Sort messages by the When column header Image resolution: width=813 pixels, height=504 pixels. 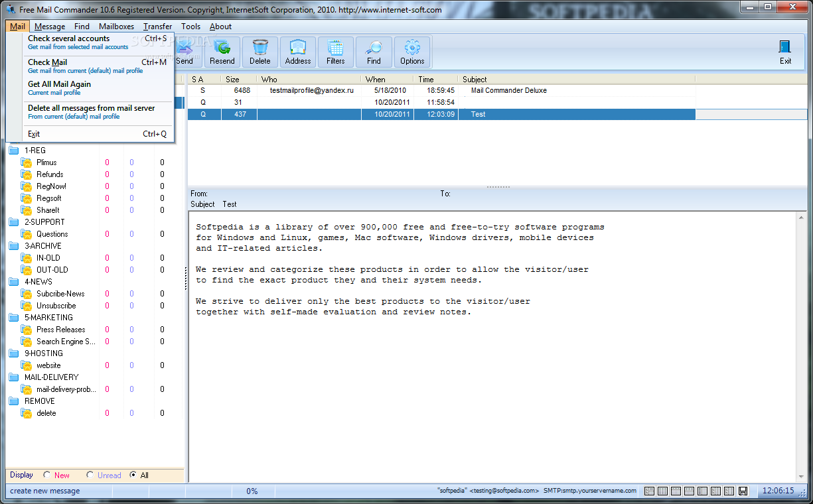388,80
